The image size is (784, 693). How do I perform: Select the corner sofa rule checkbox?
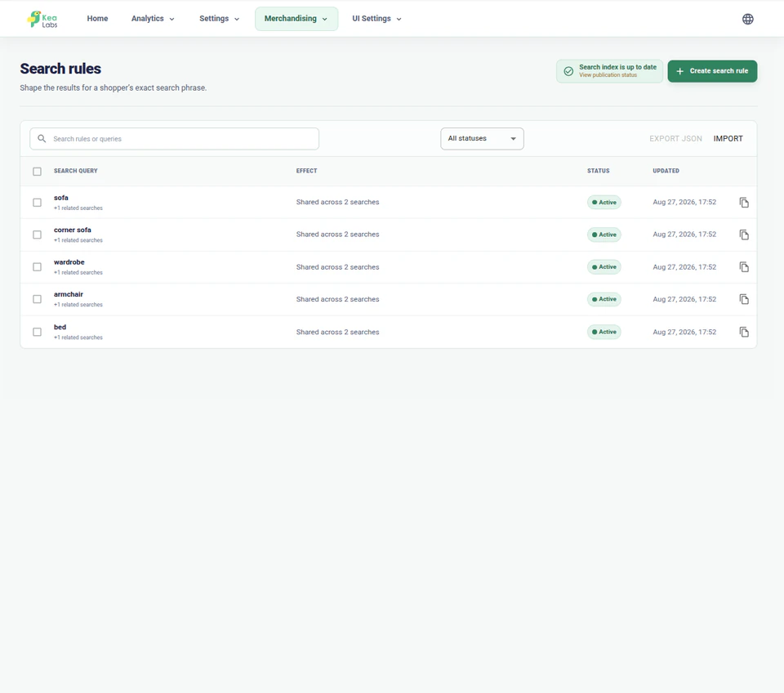[37, 235]
